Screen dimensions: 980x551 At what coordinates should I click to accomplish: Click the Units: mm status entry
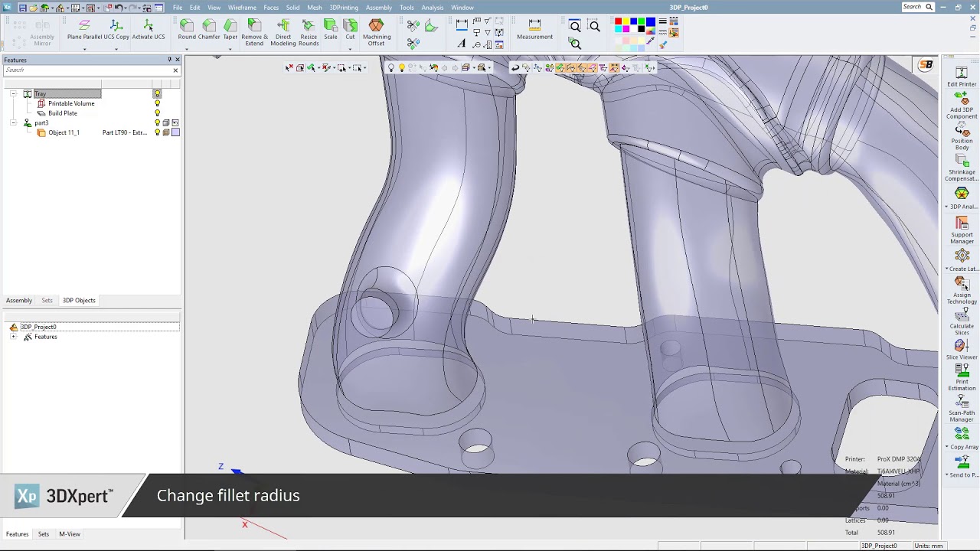click(x=929, y=546)
